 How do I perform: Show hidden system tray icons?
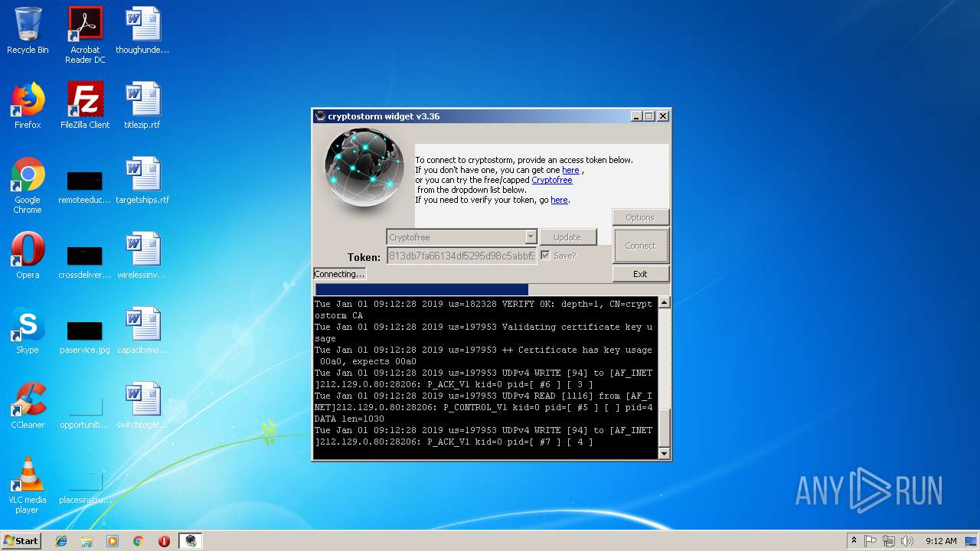point(854,540)
